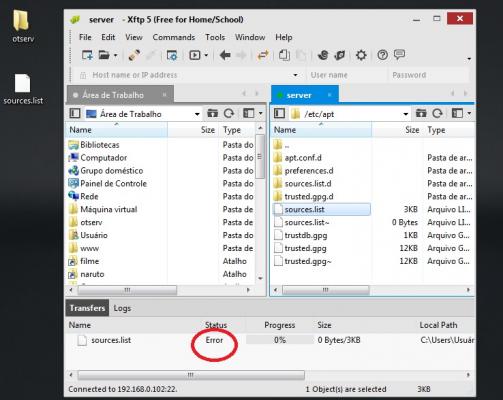503x400 pixels.
Task: Go to the parent folder (..) in the remote pane
Action: coord(282,145)
